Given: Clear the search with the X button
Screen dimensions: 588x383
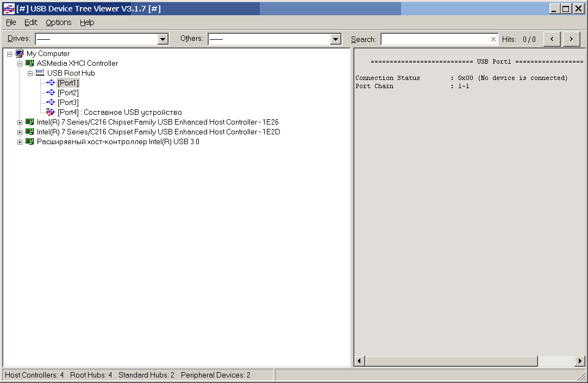Looking at the screenshot, I should click(x=493, y=39).
